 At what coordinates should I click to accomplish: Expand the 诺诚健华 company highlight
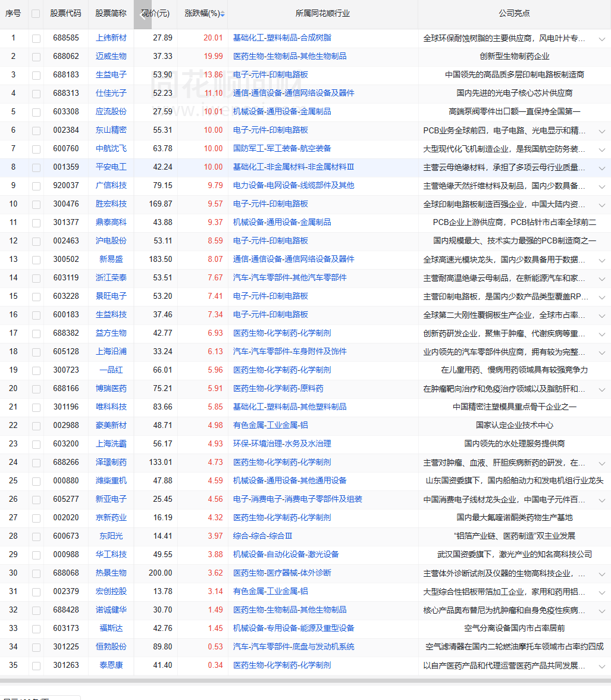(602, 611)
